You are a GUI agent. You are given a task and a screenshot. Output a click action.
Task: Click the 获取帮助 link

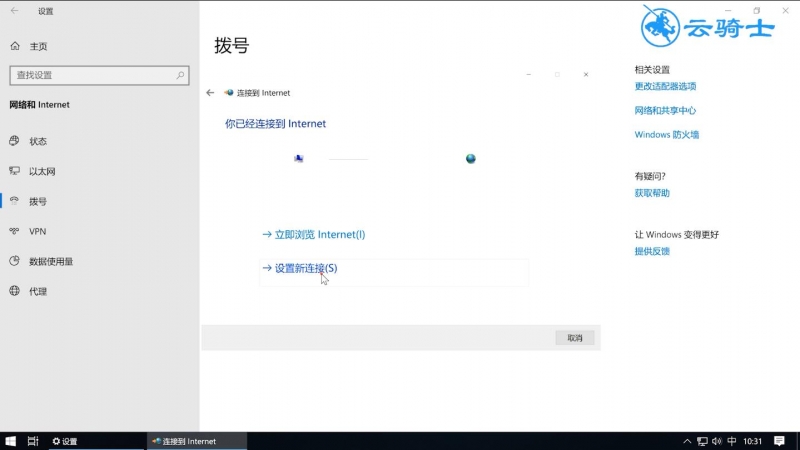pos(652,193)
